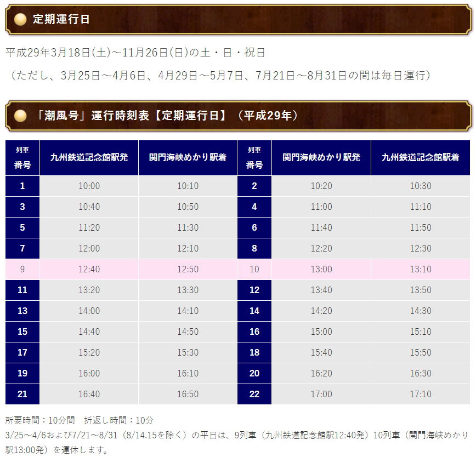Image resolution: width=476 pixels, height=463 pixels.
Task: Click the gold bullet beside 定期運行日
Action: point(20,19)
